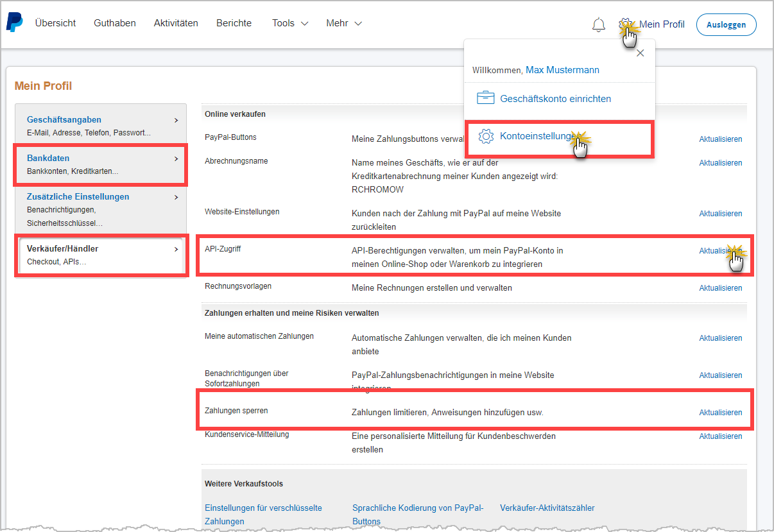This screenshot has width=774, height=532.
Task: Click the Rechnungsvorlagen row label
Action: 238,286
